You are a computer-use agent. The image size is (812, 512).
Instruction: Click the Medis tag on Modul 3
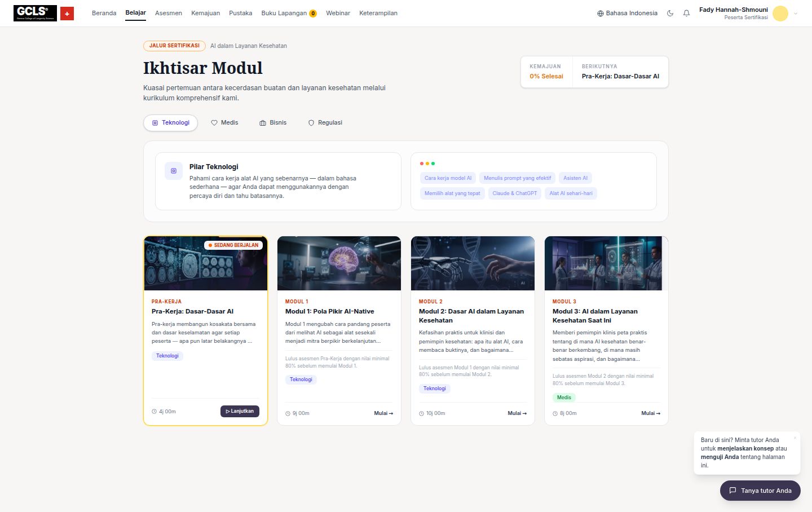pos(564,398)
